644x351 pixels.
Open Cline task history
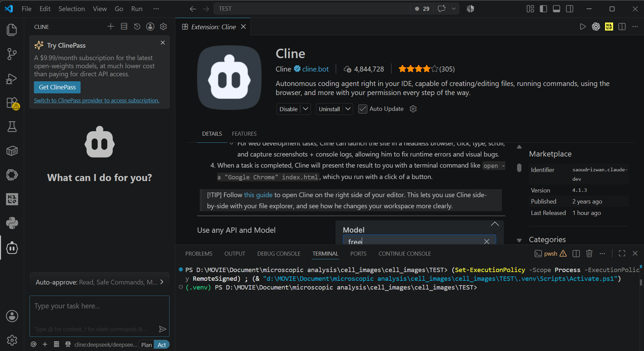[137, 27]
